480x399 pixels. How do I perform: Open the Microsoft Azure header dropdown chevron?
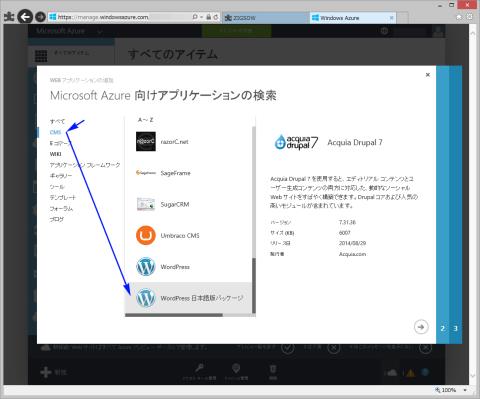pyautogui.click(x=100, y=32)
